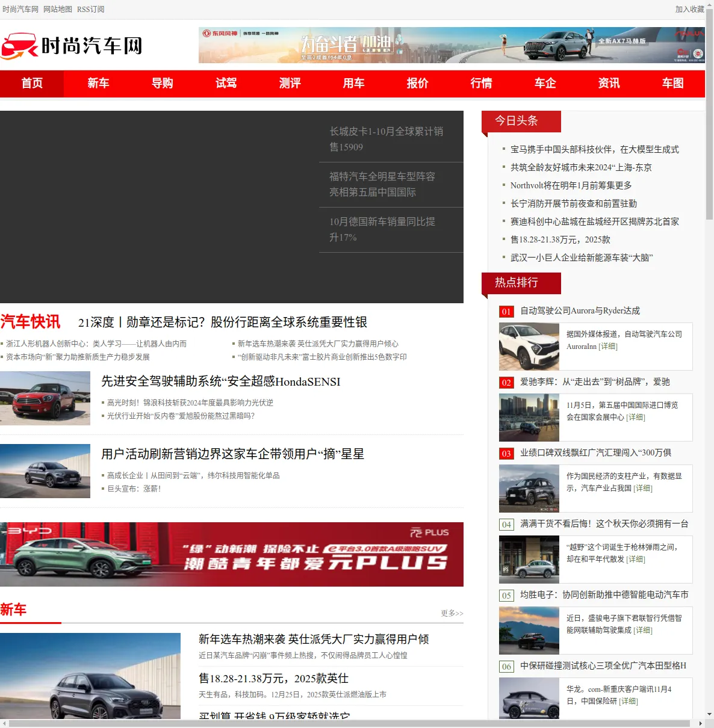Click the red Mini car thumbnail
Viewport: 714px width, 728px height.
point(45,398)
